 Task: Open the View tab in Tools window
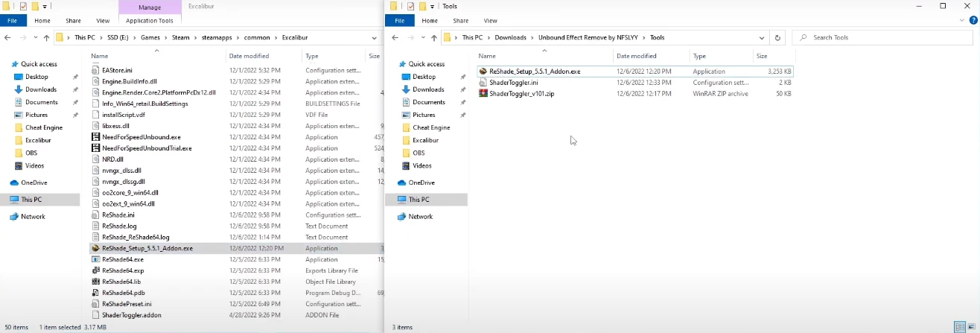tap(491, 21)
